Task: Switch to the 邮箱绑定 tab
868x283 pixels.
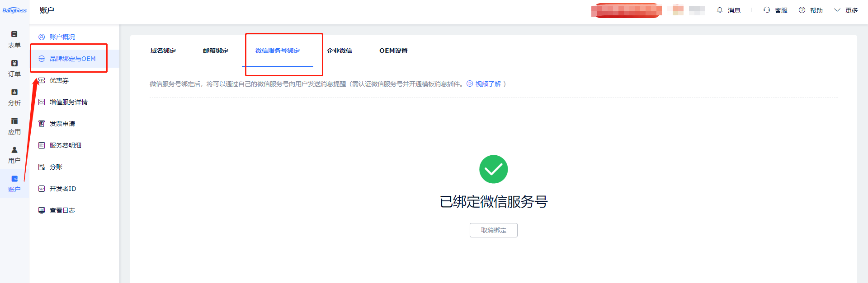Action: coord(216,51)
